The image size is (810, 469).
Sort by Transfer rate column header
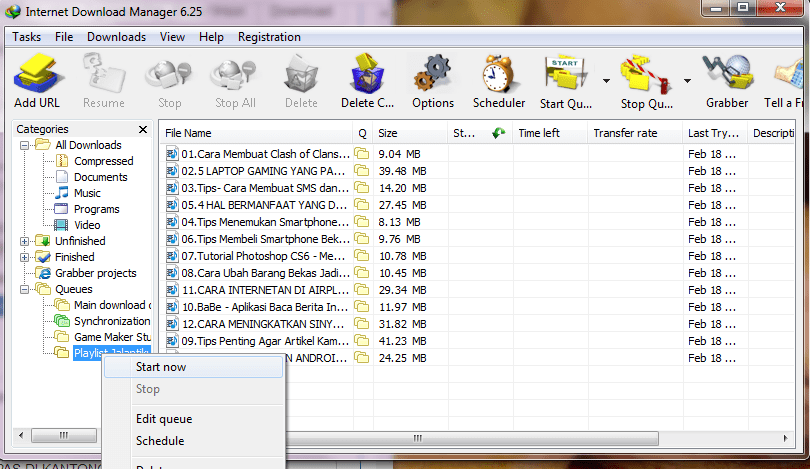coord(635,133)
